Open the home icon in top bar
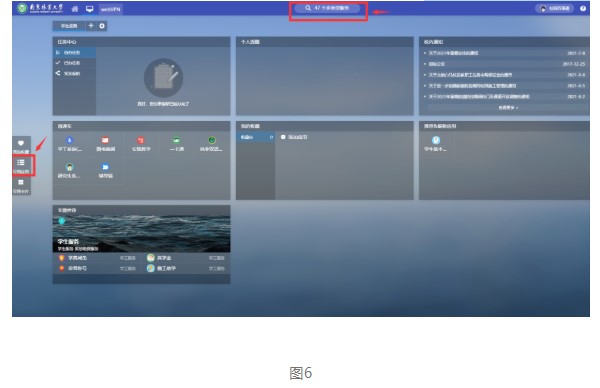The width and height of the screenshot is (600, 388). [x=75, y=8]
